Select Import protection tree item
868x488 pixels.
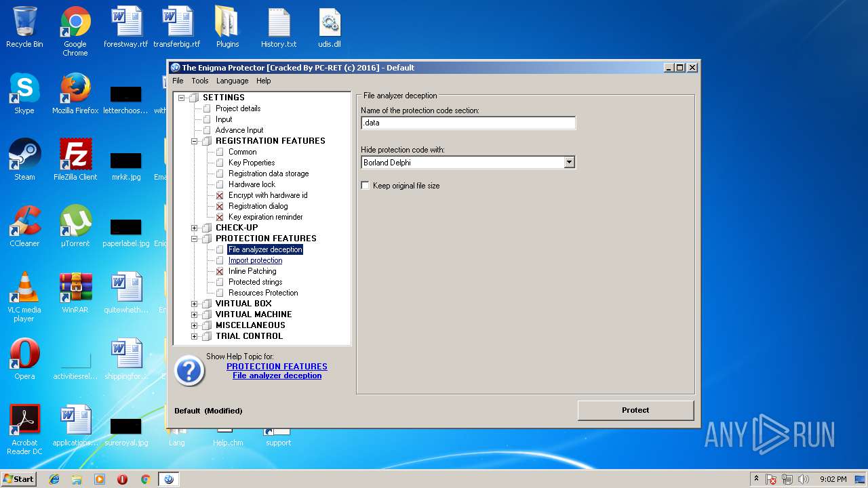[x=255, y=260]
